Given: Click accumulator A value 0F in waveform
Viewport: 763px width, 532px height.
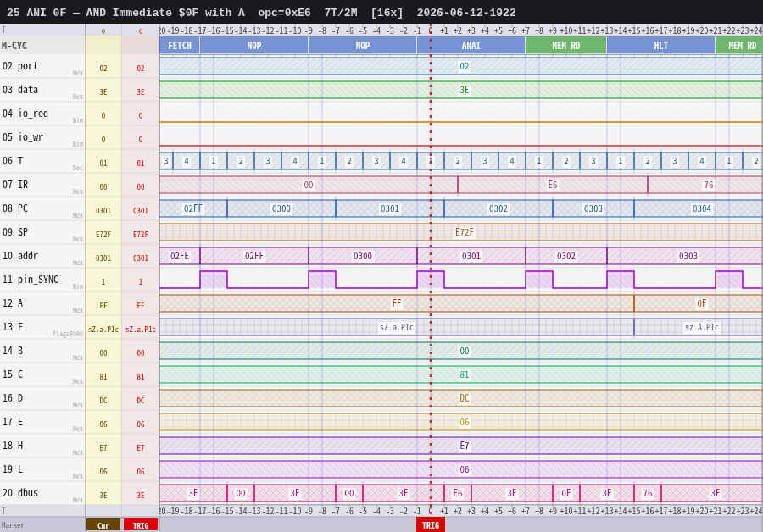Looking at the screenshot, I should pos(702,303).
